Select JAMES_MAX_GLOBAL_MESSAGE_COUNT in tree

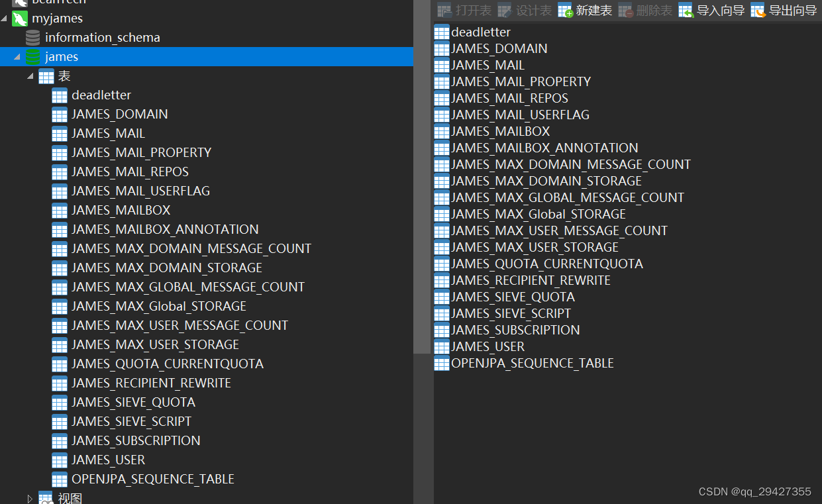[188, 287]
